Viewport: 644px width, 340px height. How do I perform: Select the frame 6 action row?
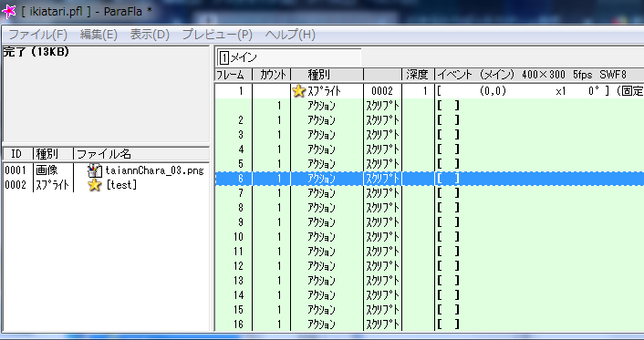pos(430,179)
